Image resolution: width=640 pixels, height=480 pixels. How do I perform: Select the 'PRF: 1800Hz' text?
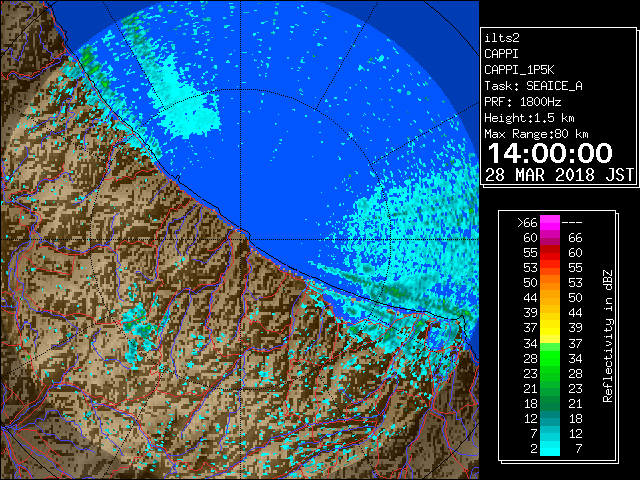coord(522,102)
